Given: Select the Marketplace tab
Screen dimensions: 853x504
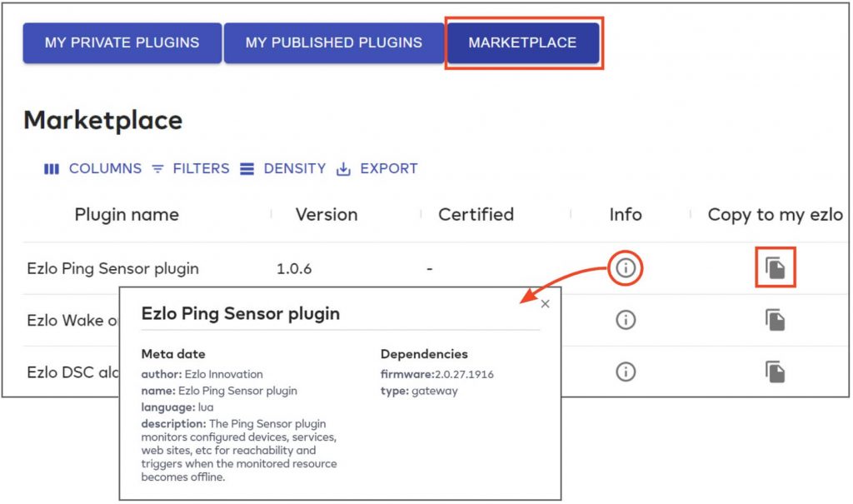Looking at the screenshot, I should (x=524, y=42).
